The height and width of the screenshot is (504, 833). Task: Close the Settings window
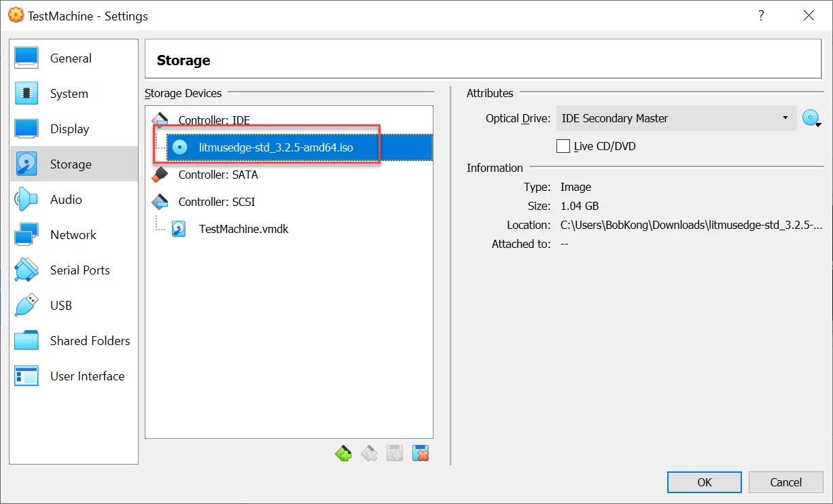click(809, 16)
